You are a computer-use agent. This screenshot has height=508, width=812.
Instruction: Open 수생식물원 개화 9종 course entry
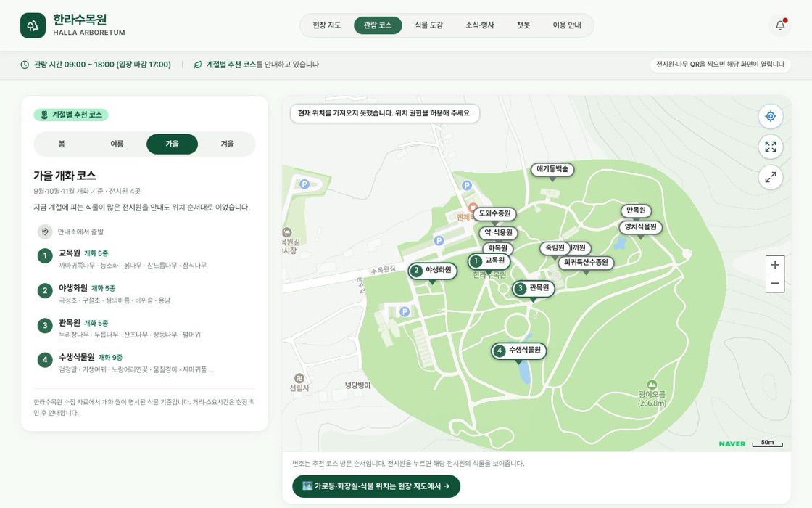[144, 363]
